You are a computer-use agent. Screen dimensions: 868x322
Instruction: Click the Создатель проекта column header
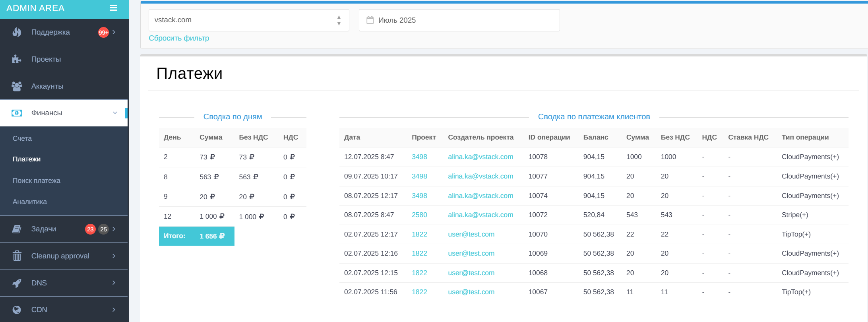point(480,137)
